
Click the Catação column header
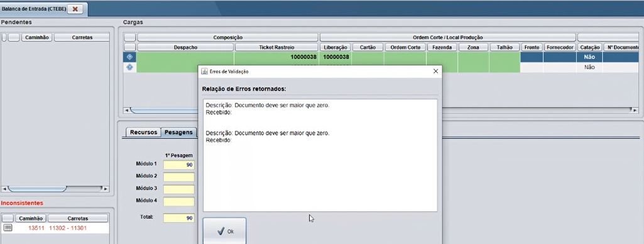(590, 47)
